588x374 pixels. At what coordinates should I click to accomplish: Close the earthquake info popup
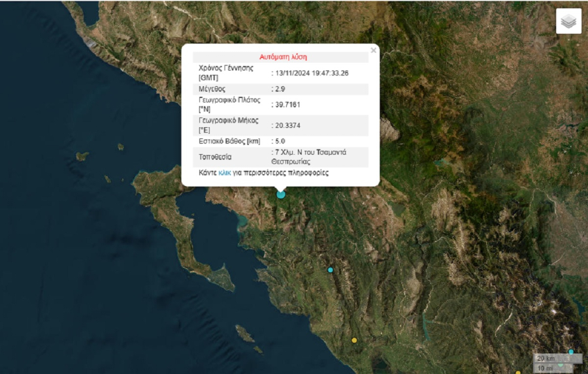(x=374, y=50)
